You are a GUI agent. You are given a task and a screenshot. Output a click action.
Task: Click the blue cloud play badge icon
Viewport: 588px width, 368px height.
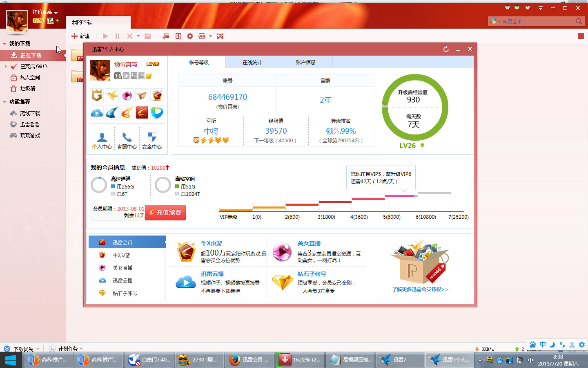tap(97, 112)
